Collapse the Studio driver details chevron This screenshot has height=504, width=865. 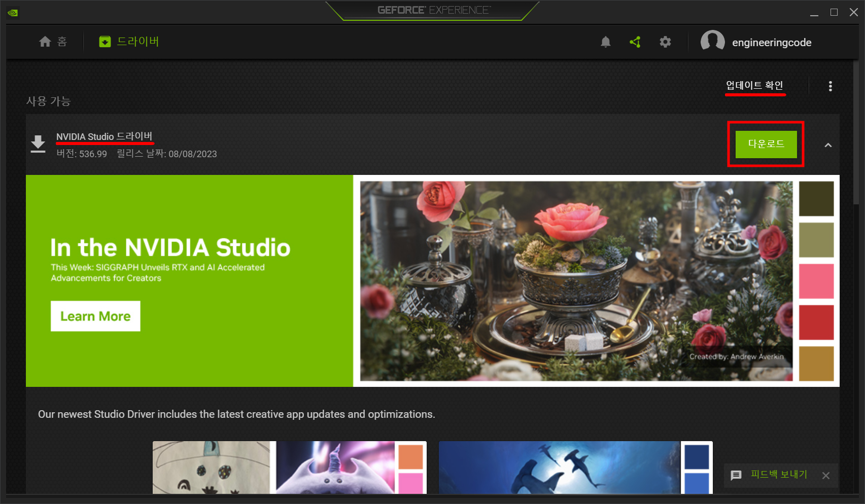pos(828,145)
